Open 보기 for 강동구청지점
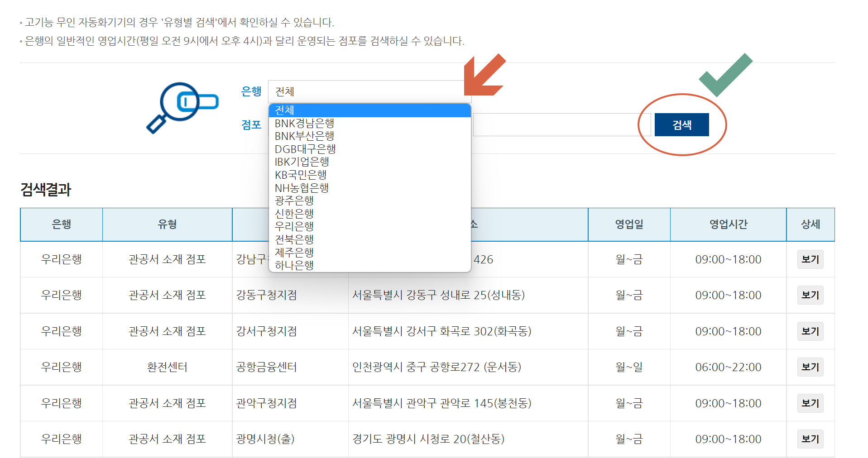Screen dimensions: 868x458 (x=810, y=295)
